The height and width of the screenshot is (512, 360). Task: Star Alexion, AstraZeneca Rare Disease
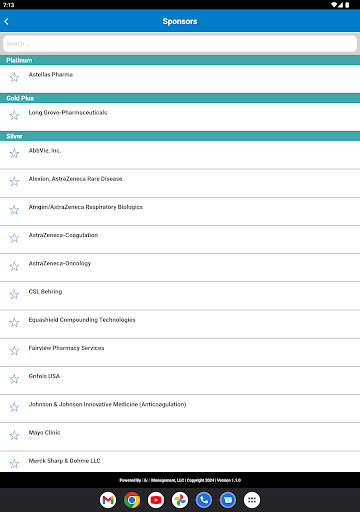click(14, 182)
